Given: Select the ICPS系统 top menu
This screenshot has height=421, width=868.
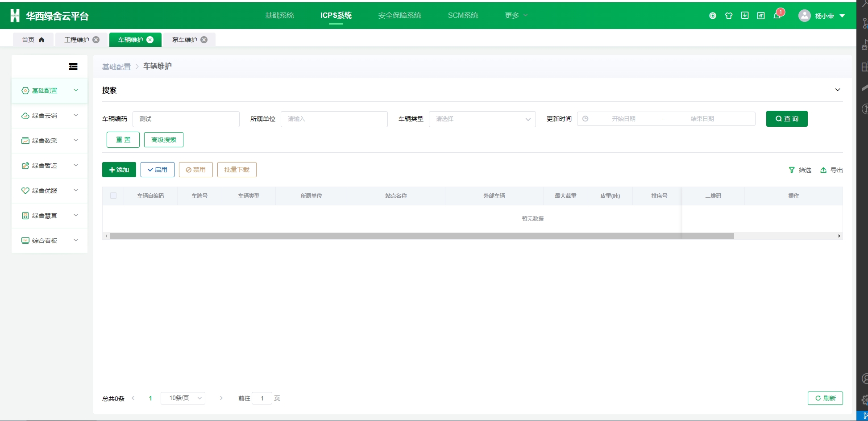Looking at the screenshot, I should click(x=336, y=15).
